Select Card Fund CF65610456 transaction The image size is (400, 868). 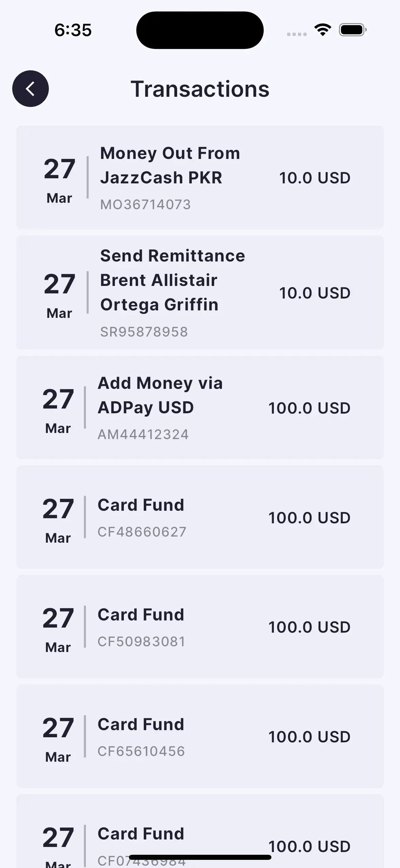point(200,736)
